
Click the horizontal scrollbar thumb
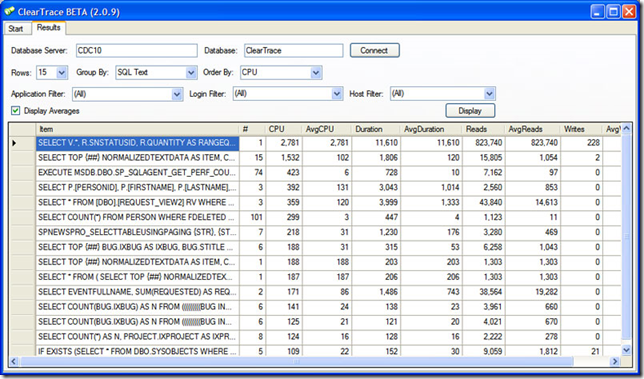pyautogui.click(x=296, y=361)
